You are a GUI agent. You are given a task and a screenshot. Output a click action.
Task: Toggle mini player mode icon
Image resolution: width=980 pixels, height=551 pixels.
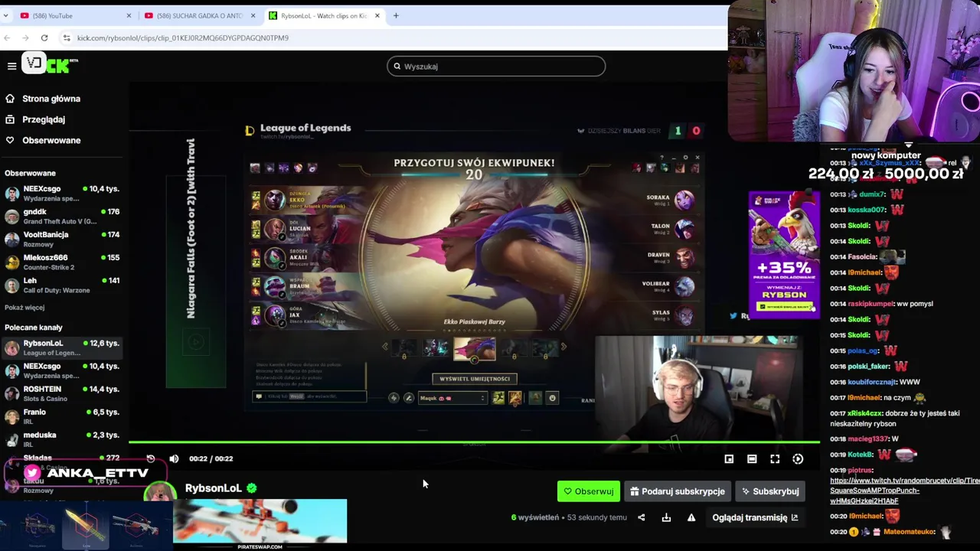[729, 458]
